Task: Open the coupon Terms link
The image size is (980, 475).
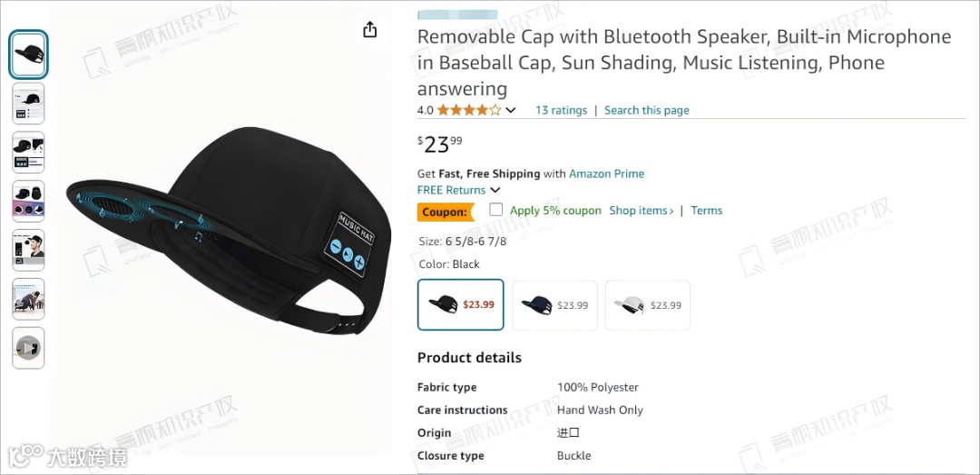Action: click(x=706, y=211)
